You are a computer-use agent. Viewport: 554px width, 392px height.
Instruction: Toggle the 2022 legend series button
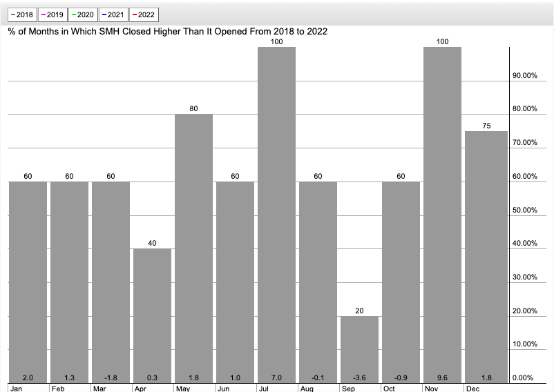(144, 14)
